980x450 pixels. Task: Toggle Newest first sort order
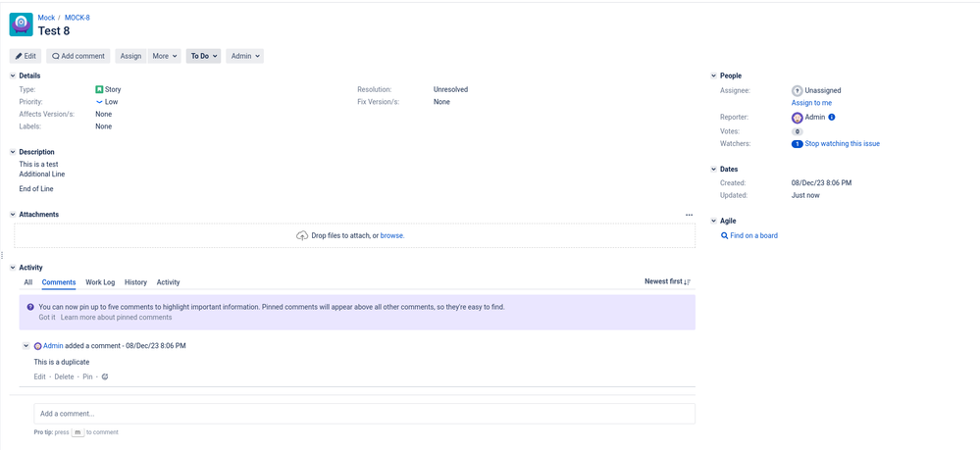[667, 282]
